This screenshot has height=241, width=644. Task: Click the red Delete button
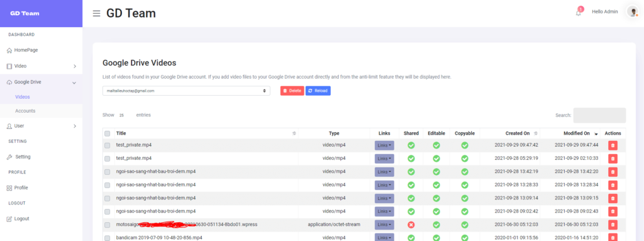292,91
